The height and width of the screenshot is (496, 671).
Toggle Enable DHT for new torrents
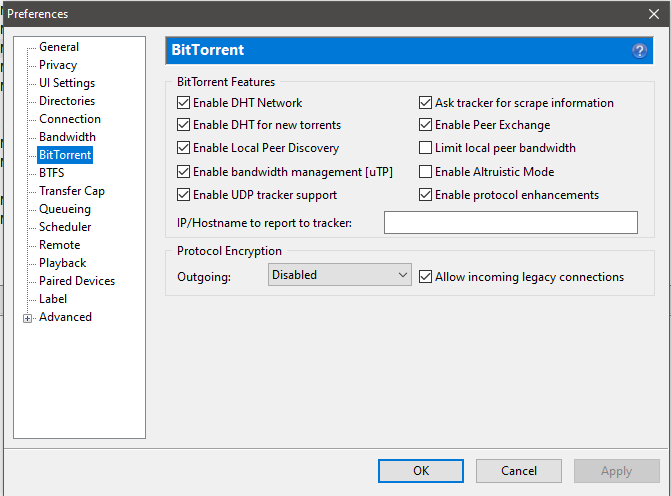(183, 125)
